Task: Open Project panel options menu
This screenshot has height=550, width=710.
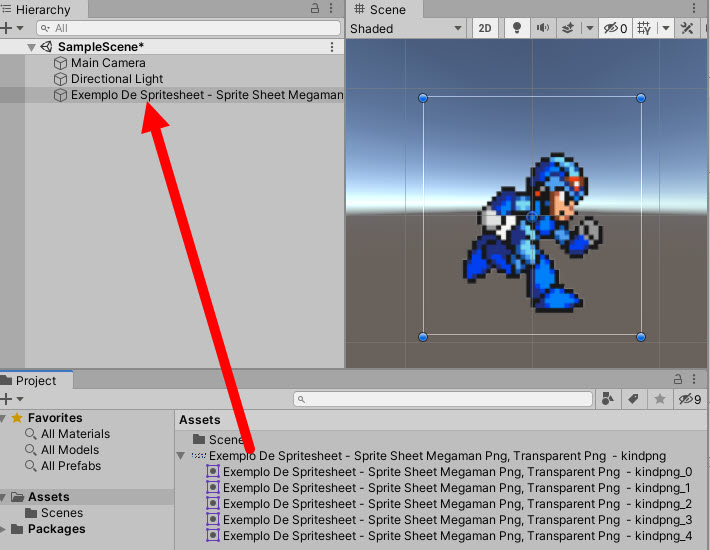Action: 694,379
